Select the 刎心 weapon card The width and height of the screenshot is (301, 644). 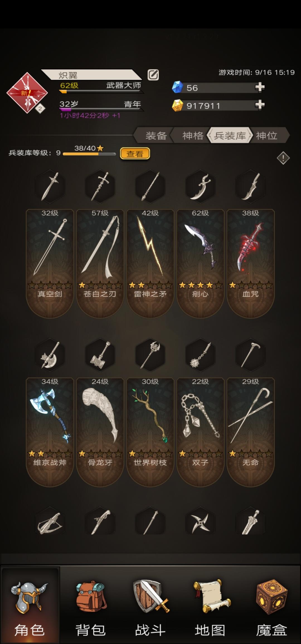click(200, 263)
